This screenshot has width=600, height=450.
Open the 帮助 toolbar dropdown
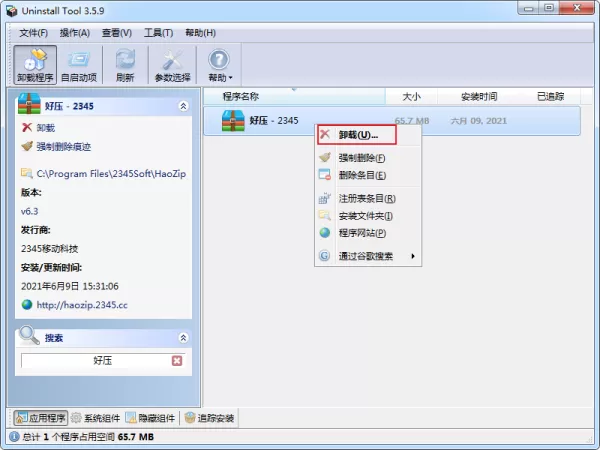click(220, 65)
